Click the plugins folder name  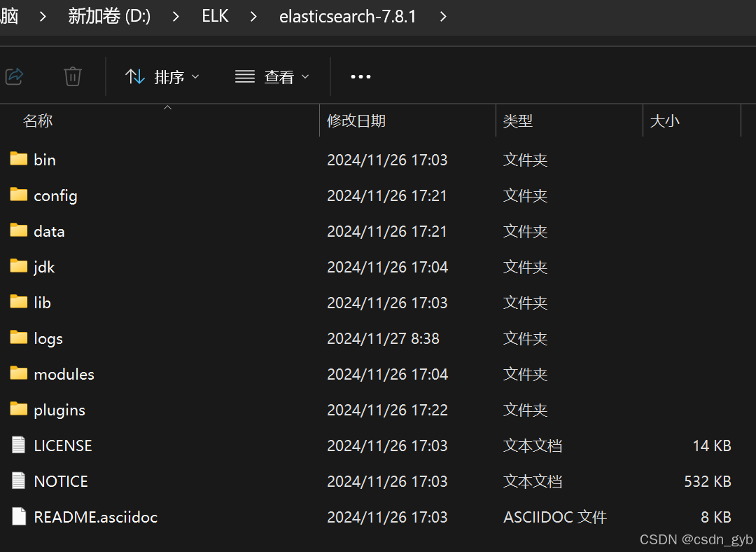tap(59, 410)
